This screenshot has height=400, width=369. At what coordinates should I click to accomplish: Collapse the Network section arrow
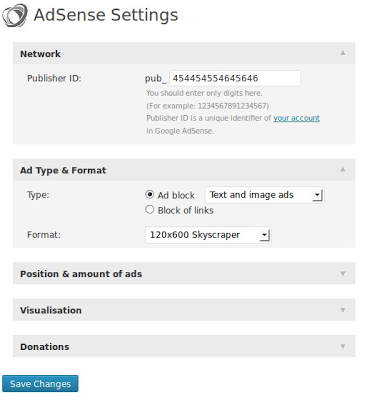pyautogui.click(x=343, y=53)
